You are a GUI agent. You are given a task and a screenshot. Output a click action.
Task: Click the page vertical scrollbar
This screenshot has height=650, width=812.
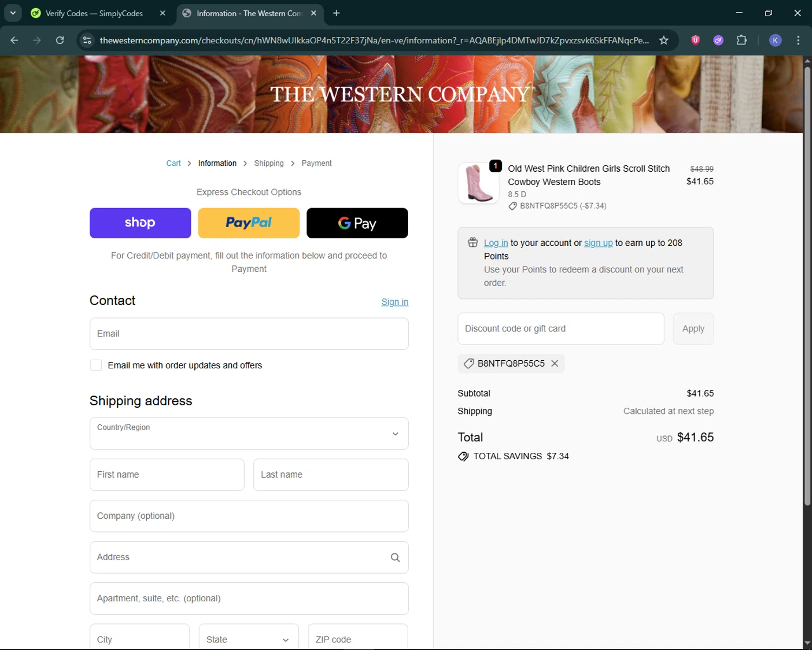point(807,287)
